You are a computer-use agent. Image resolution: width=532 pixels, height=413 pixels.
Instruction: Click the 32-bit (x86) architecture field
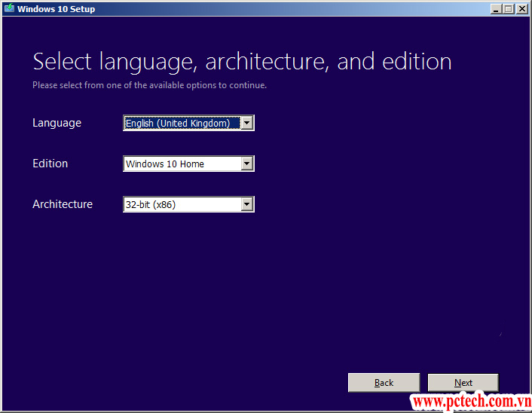(x=181, y=204)
